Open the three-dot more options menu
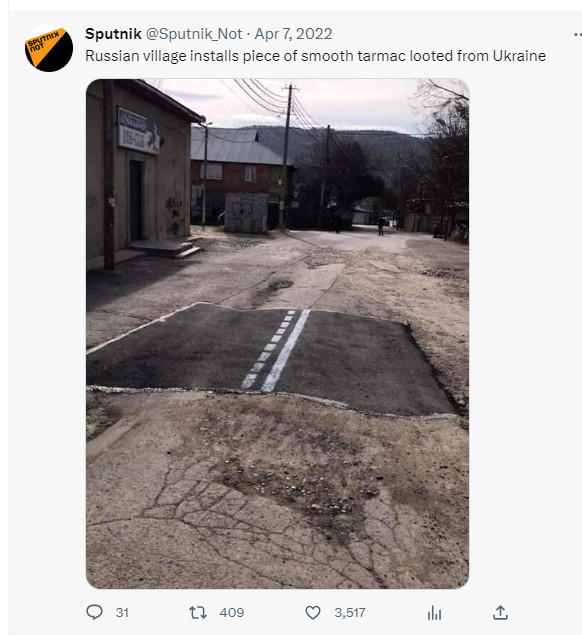This screenshot has height=635, width=582. [x=578, y=35]
